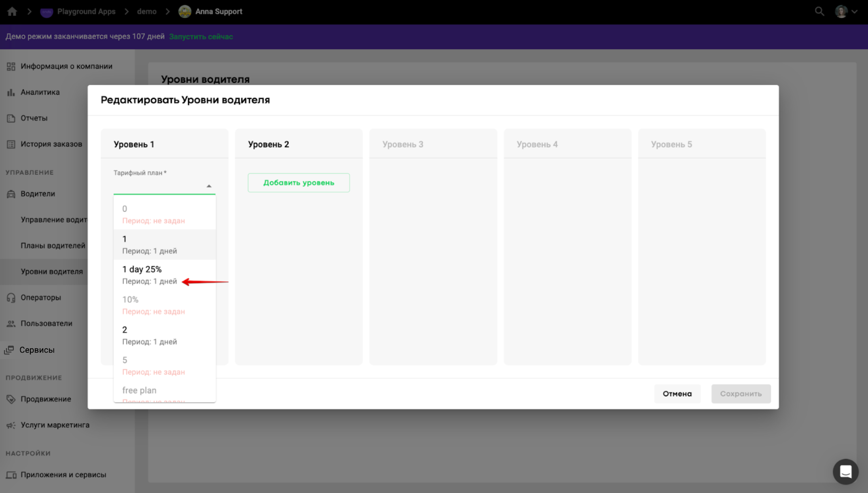Screen dimensions: 868x493
Task: Click the home icon in breadcrumb
Action: (12, 11)
